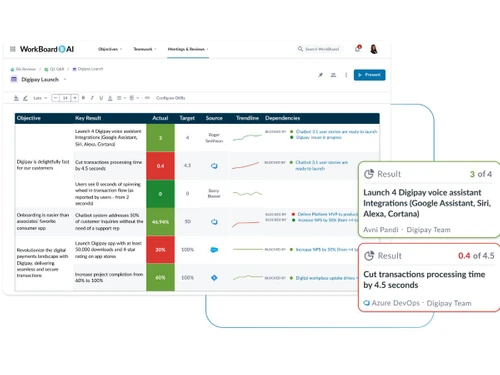Screen dimensions: 500x375
Task: Click Configure OKRs
Action: (170, 98)
